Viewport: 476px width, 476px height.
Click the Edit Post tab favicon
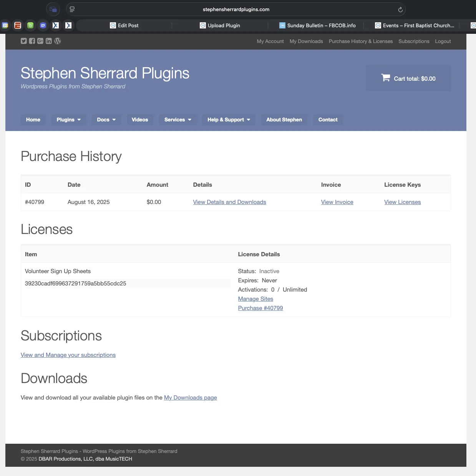[x=113, y=25]
